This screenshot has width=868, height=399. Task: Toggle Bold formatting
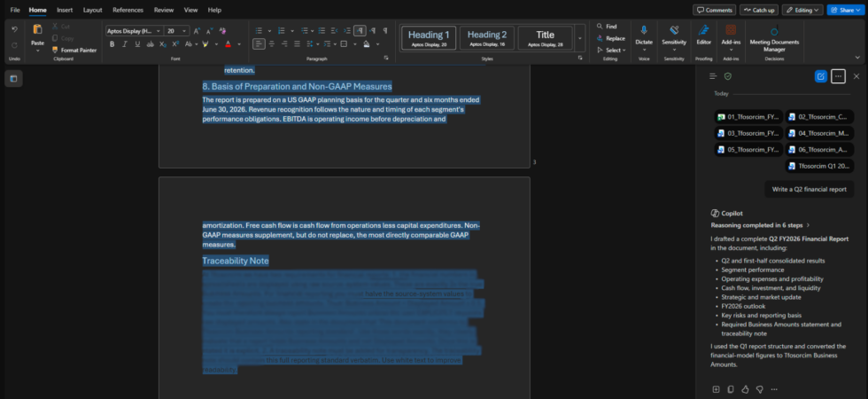[112, 44]
